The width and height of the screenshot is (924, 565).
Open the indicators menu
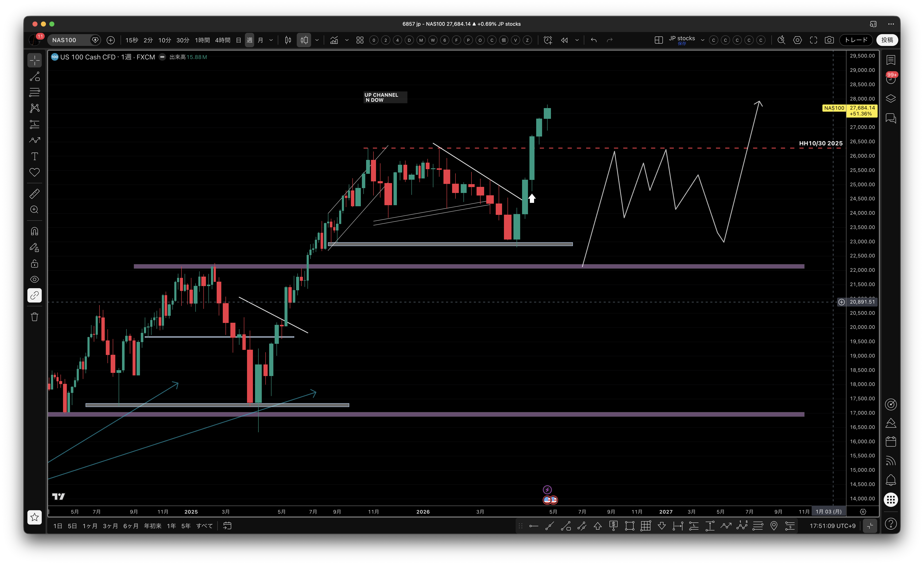tap(334, 40)
